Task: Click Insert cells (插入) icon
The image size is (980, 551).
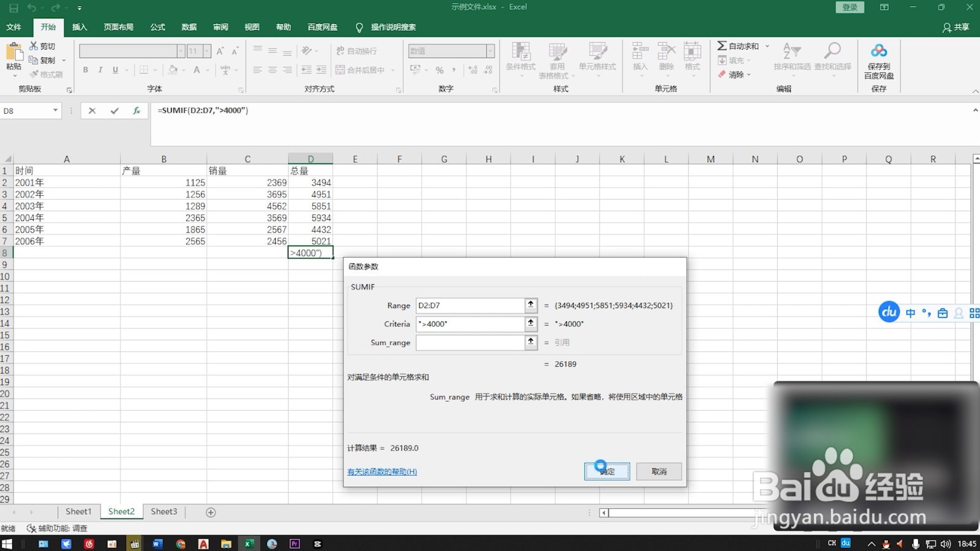Action: [x=639, y=52]
